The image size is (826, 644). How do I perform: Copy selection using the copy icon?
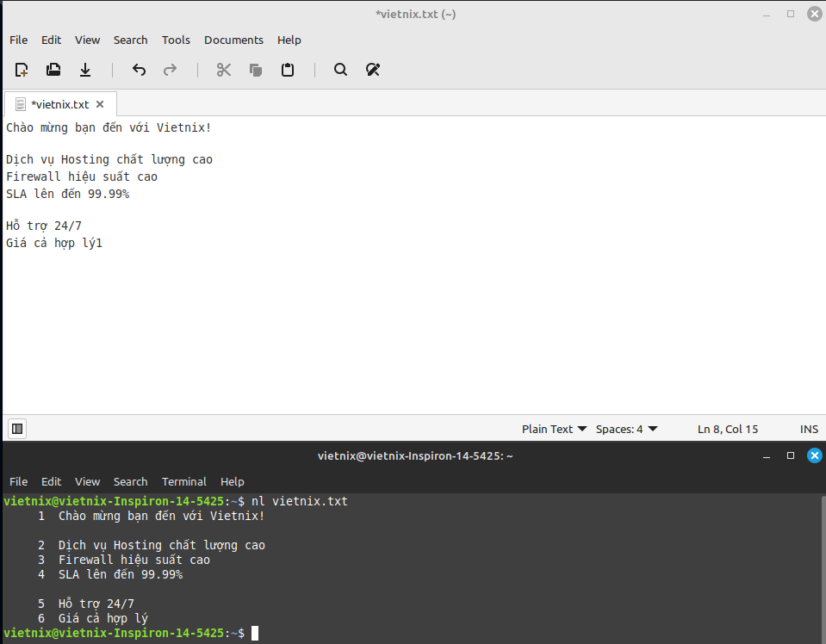coord(256,70)
